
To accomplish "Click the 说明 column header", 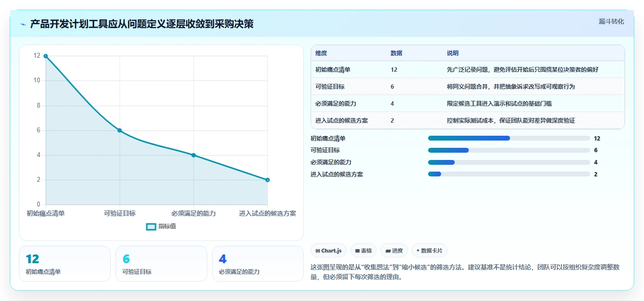I will [453, 53].
